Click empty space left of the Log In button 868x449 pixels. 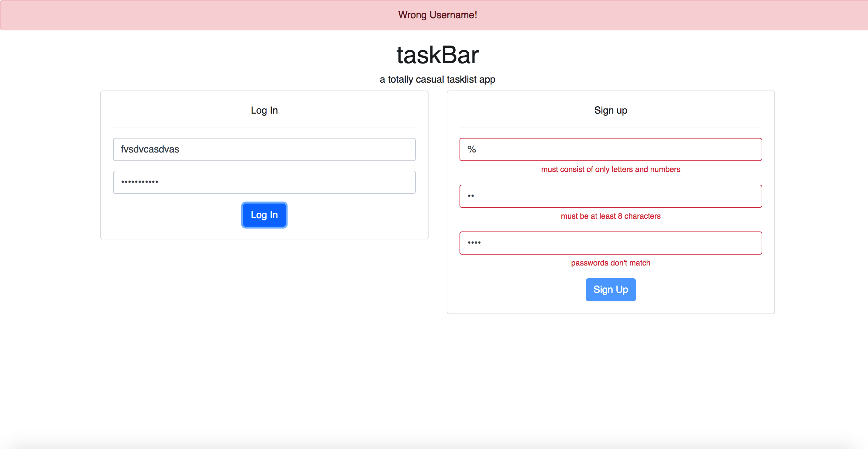click(x=175, y=215)
